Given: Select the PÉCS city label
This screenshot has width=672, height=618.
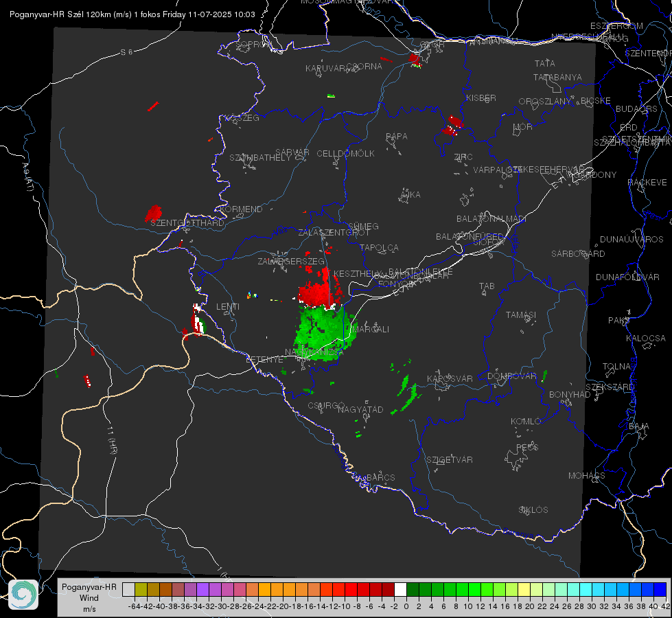Looking at the screenshot, I should click(527, 447).
